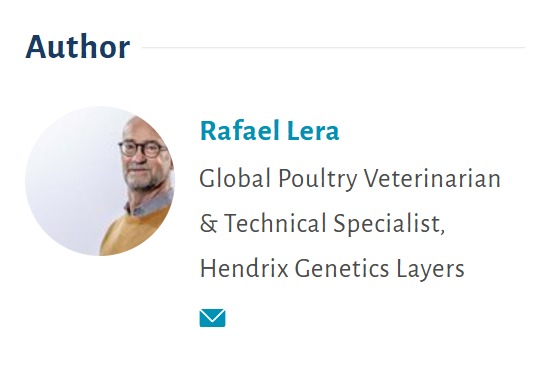Viewport: 546px width, 379px height.
Task: Click the word 'Poultry' in job title
Action: 318,179
